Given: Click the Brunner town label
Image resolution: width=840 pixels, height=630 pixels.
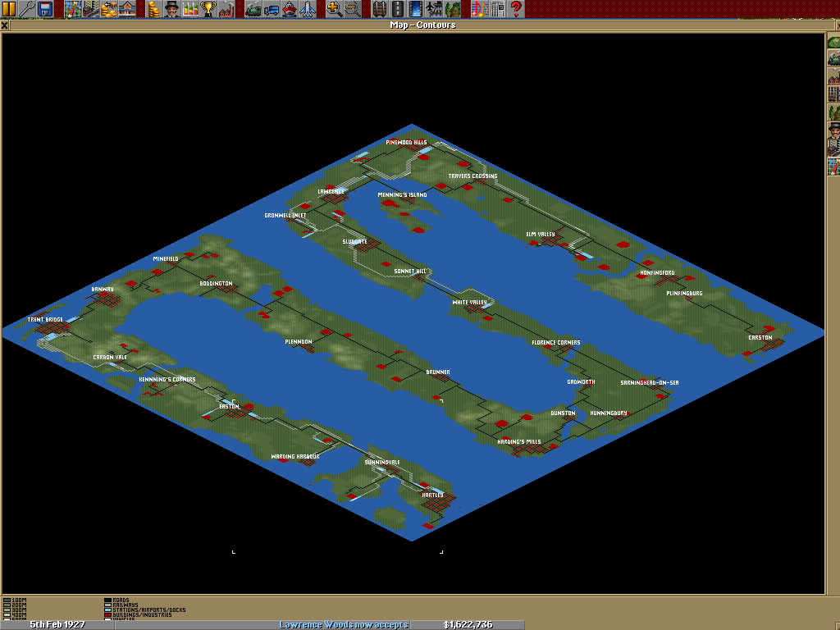Looking at the screenshot, I should [438, 372].
